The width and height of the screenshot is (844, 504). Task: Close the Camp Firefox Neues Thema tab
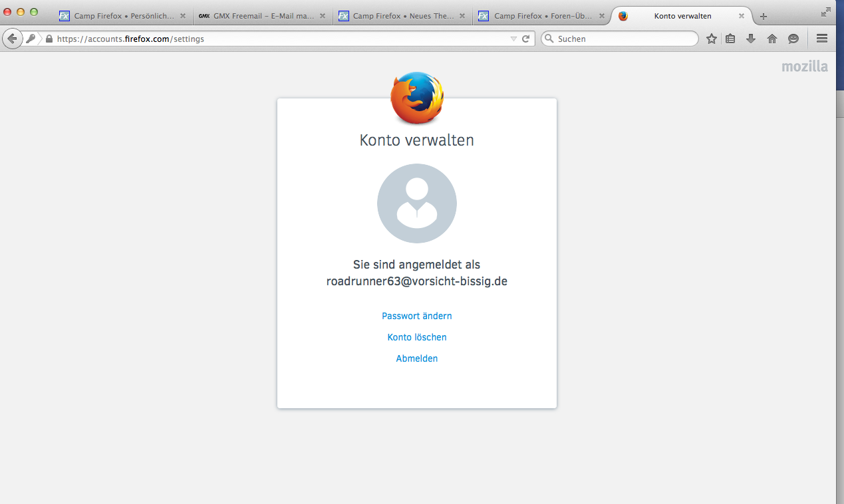click(463, 16)
